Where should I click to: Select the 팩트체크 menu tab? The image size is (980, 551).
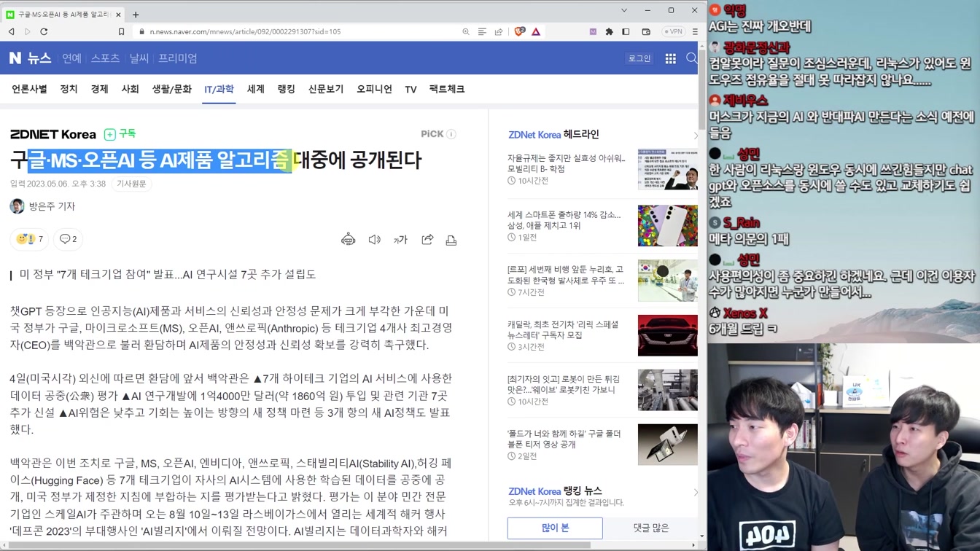pos(446,89)
